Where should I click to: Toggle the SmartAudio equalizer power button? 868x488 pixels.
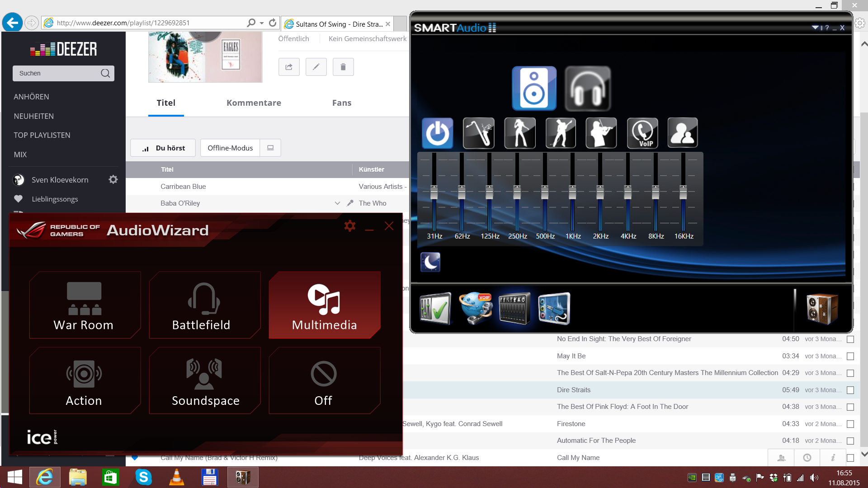437,133
